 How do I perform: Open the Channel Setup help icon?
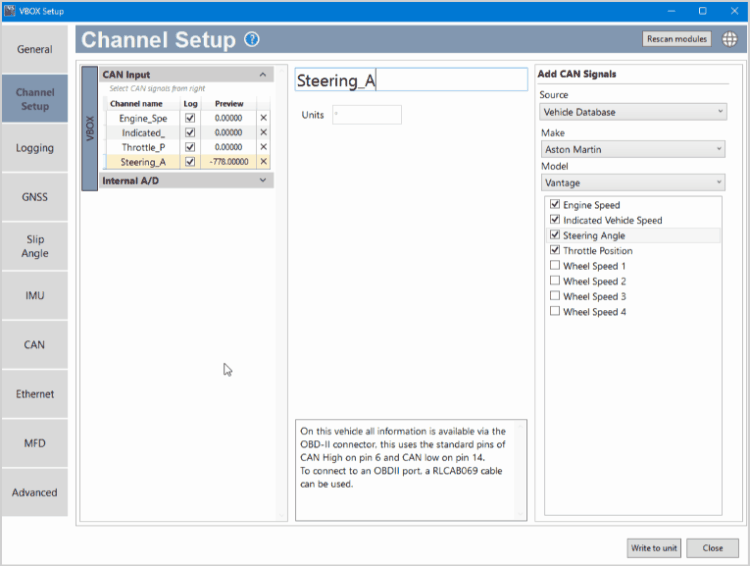(252, 39)
